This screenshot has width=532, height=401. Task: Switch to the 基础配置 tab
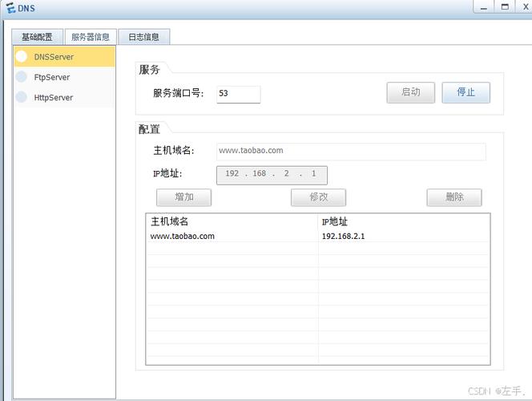pos(38,37)
